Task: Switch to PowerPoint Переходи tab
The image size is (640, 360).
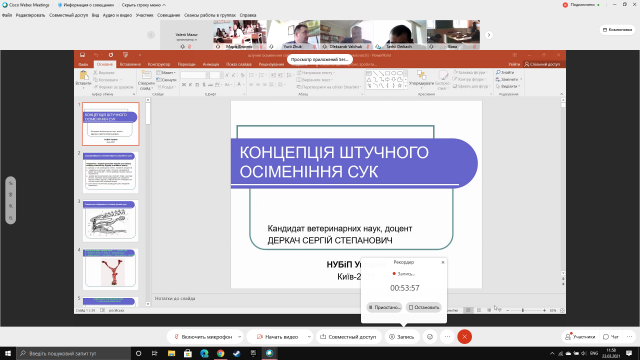Action: 187,64
